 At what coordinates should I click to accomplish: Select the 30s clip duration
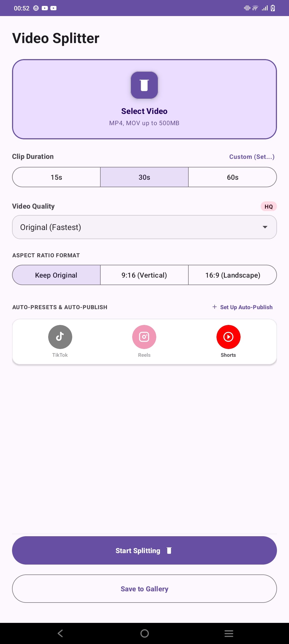[144, 177]
